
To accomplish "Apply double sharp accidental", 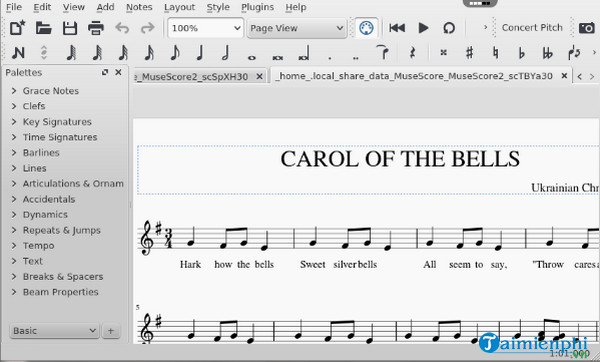I will 443,53.
